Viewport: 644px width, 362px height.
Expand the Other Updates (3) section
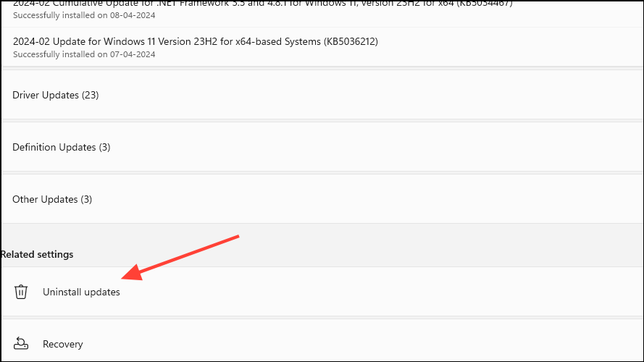click(322, 199)
